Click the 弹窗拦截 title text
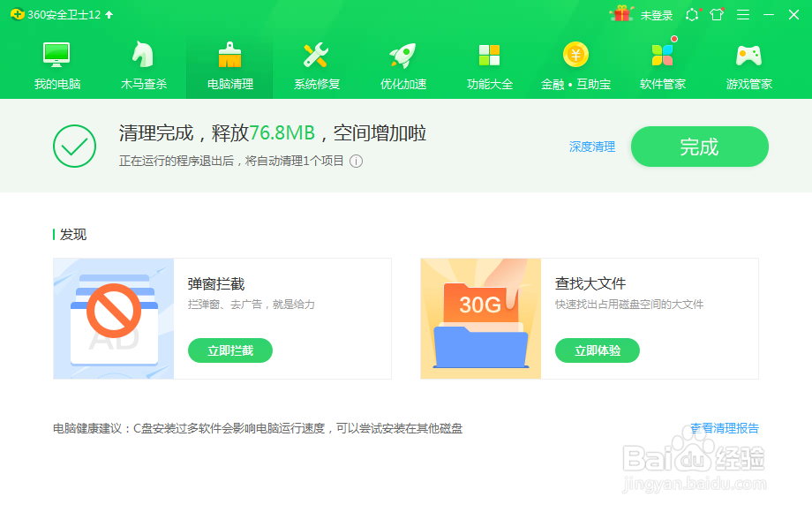Screen dimensions: 812x512 coord(216,283)
